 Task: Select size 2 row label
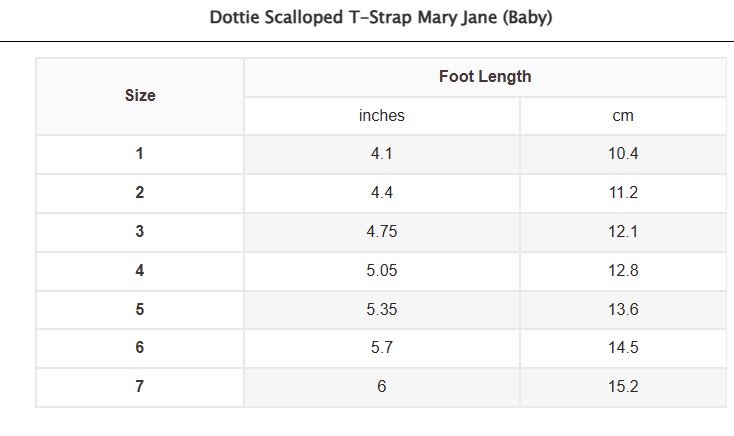pyautogui.click(x=140, y=193)
